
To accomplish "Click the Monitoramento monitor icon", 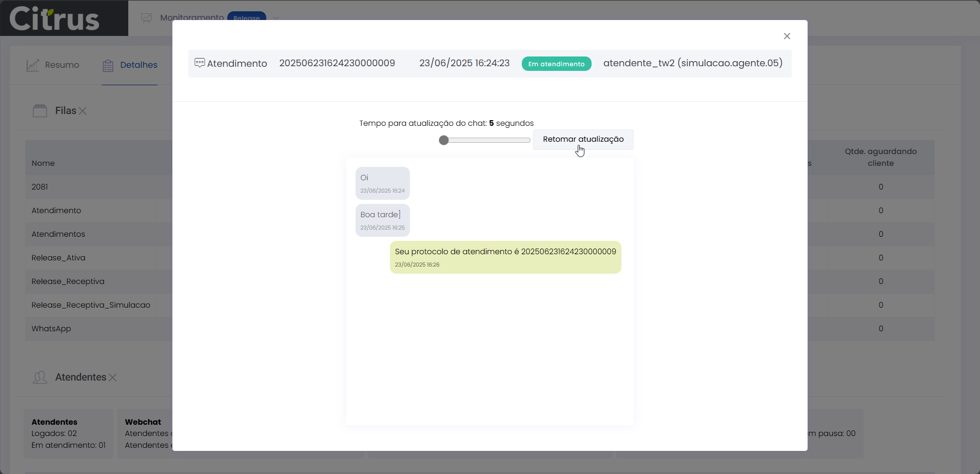I will [147, 18].
